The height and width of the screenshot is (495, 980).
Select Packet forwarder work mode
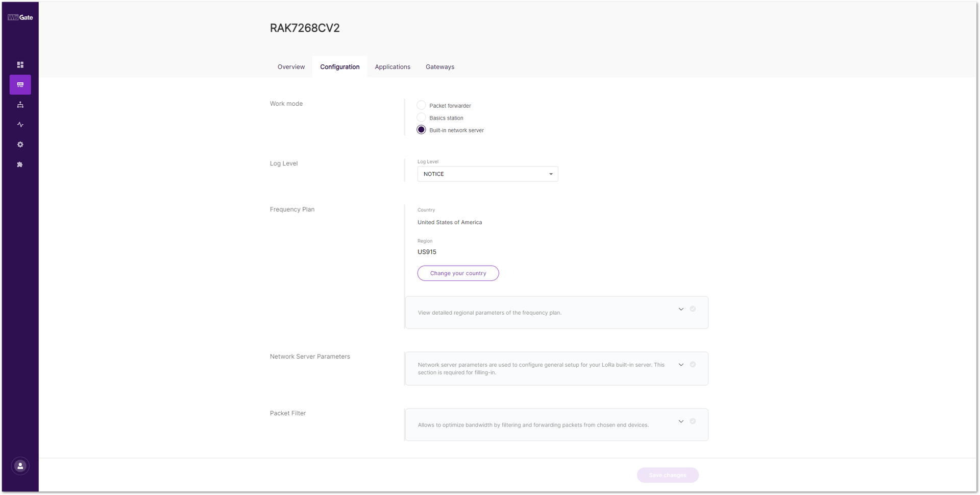[x=421, y=105]
